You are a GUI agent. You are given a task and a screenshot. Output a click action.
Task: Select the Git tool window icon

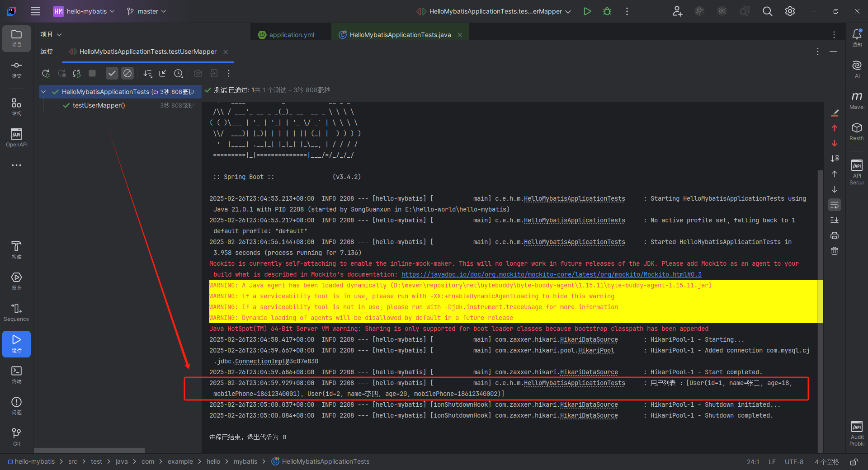[x=16, y=435]
